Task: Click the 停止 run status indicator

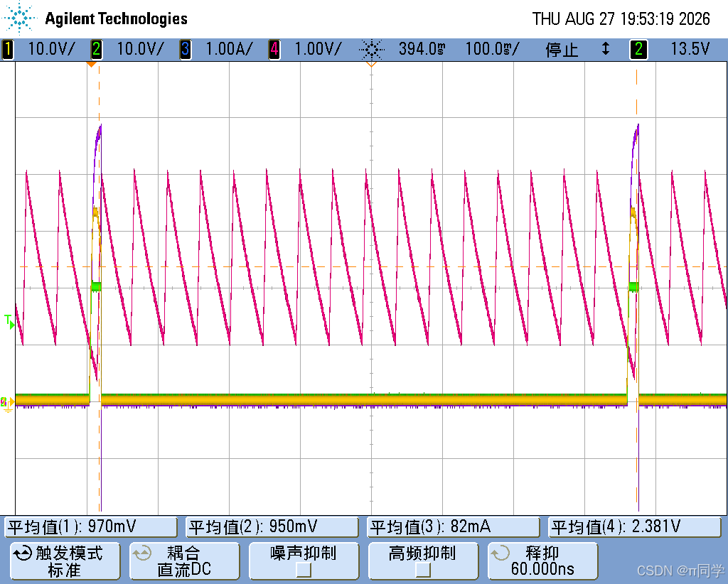Action: click(x=562, y=49)
